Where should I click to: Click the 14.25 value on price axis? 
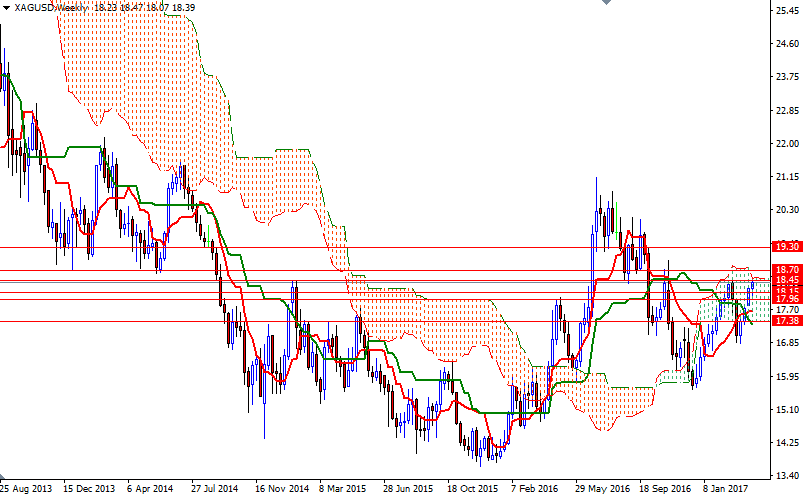click(788, 443)
